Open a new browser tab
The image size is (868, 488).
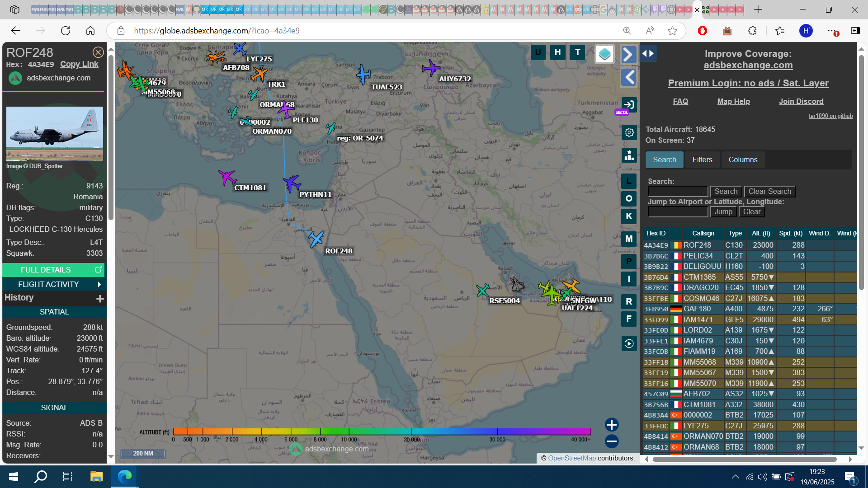pos(758,9)
